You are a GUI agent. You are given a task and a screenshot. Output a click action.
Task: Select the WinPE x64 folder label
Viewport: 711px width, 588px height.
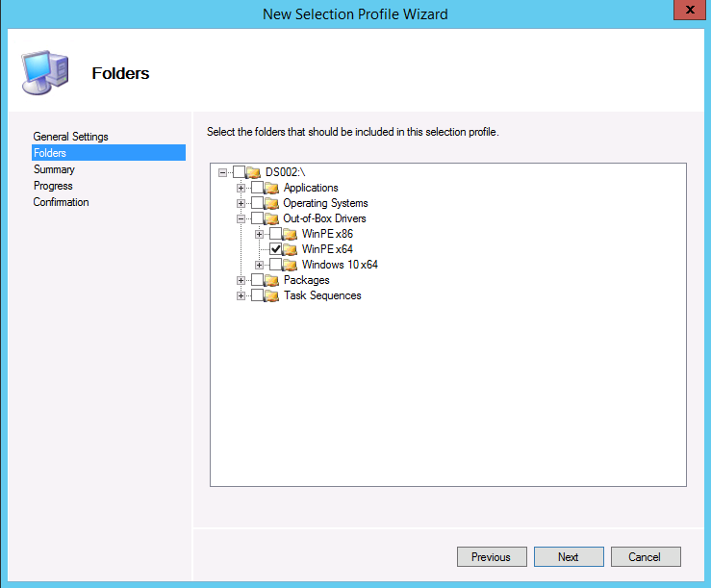coord(327,249)
